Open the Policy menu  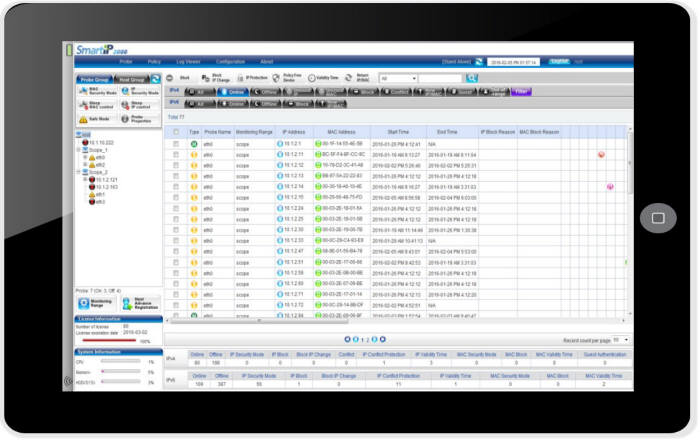[154, 62]
